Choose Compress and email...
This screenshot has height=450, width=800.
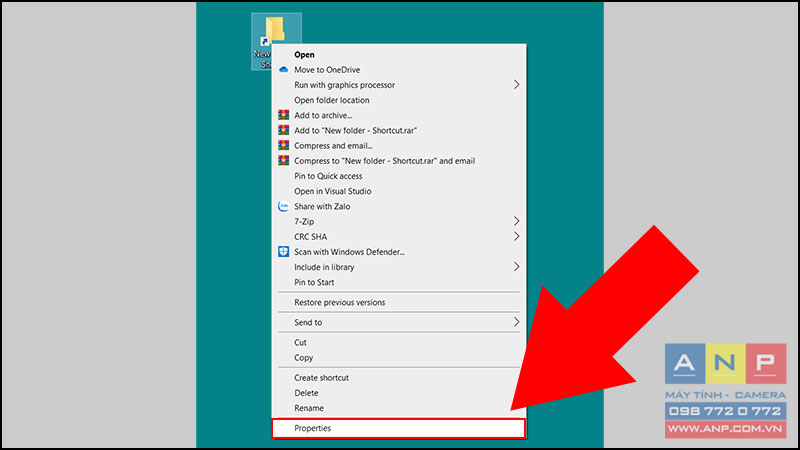(x=398, y=145)
